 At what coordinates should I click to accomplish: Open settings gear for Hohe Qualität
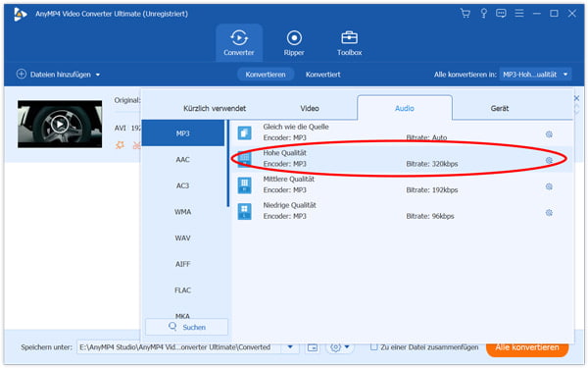click(549, 160)
